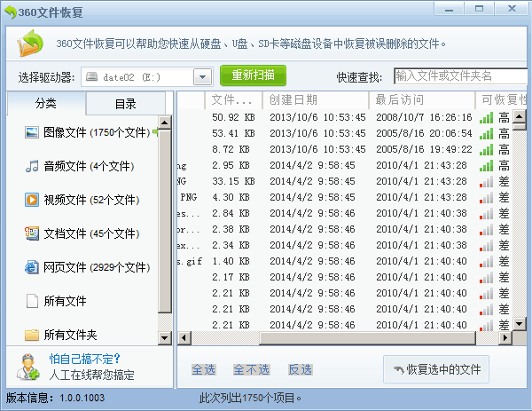
Task: Click the title bar app arrow icon
Action: pyautogui.click(x=11, y=12)
